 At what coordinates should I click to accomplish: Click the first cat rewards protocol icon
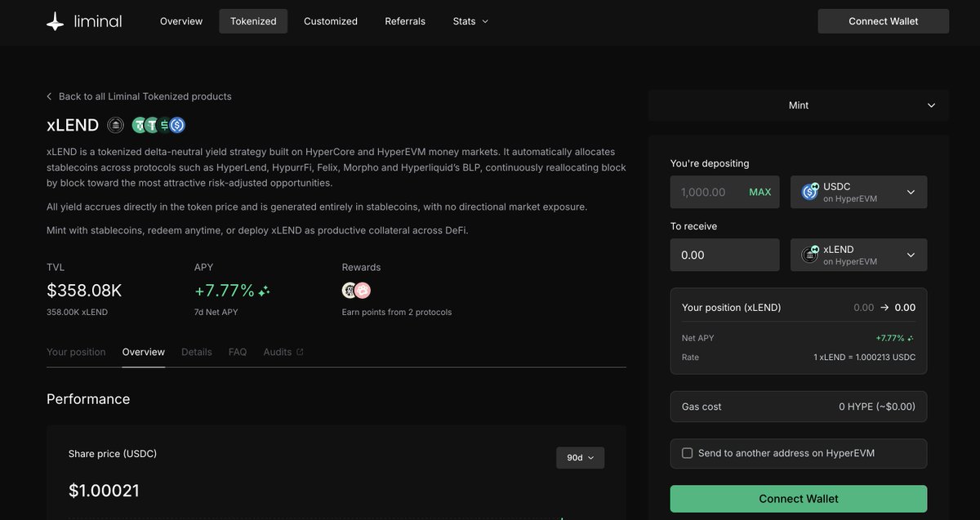point(350,291)
